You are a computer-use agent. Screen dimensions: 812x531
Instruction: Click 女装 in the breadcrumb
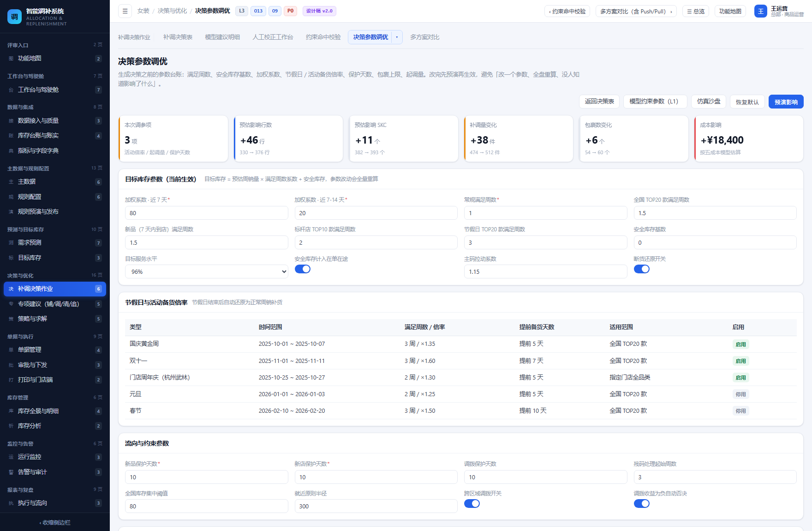click(x=143, y=11)
